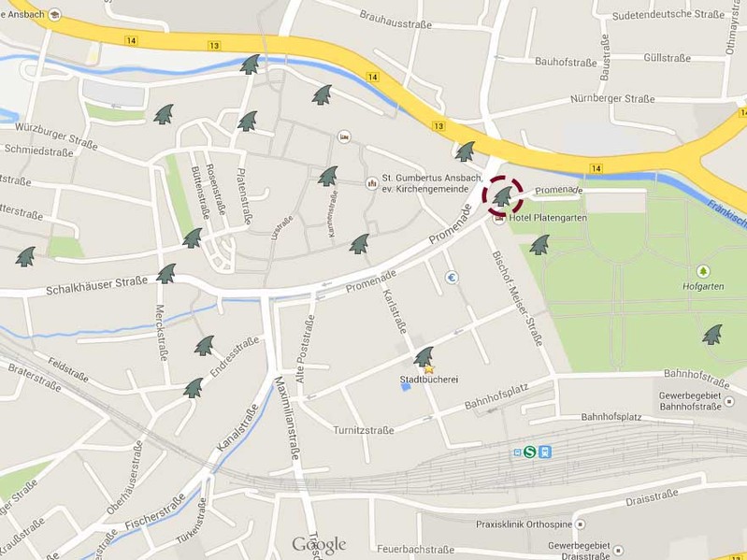Viewport: 747px width, 560px height.
Task: Select the Praxisklinik Orthospine marker
Action: [581, 524]
